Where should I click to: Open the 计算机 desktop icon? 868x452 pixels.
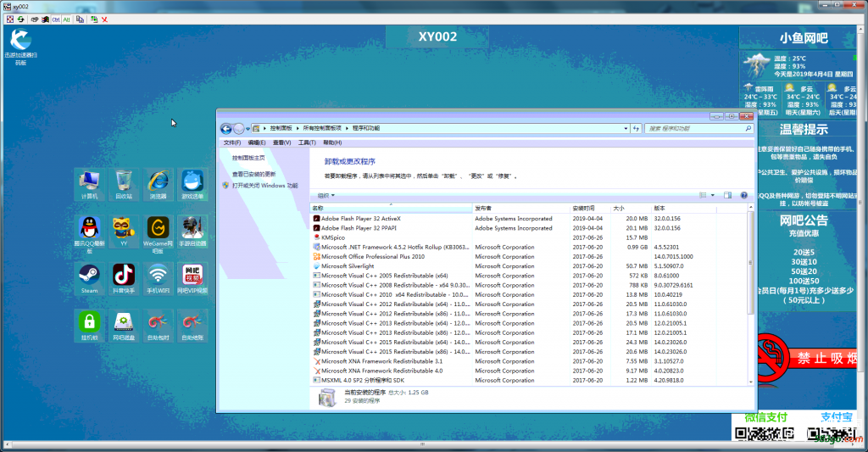point(89,185)
